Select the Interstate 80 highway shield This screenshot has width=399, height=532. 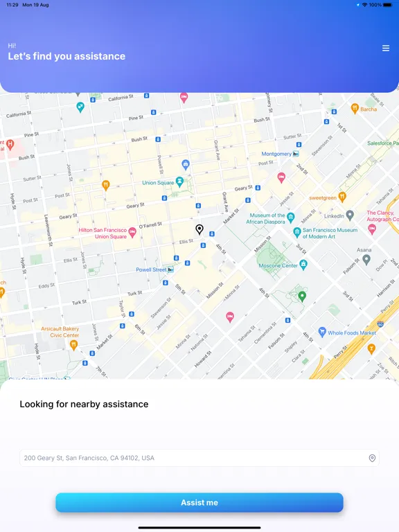click(380, 323)
